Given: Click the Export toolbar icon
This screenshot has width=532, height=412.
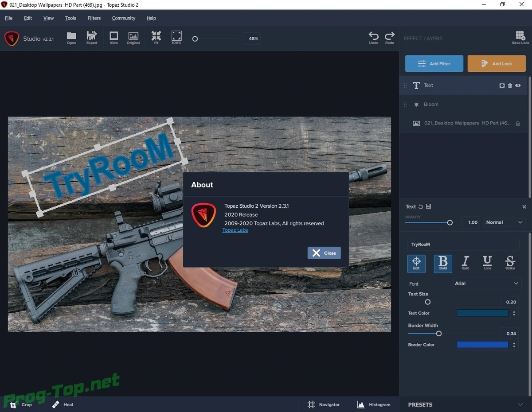Looking at the screenshot, I should click(92, 38).
